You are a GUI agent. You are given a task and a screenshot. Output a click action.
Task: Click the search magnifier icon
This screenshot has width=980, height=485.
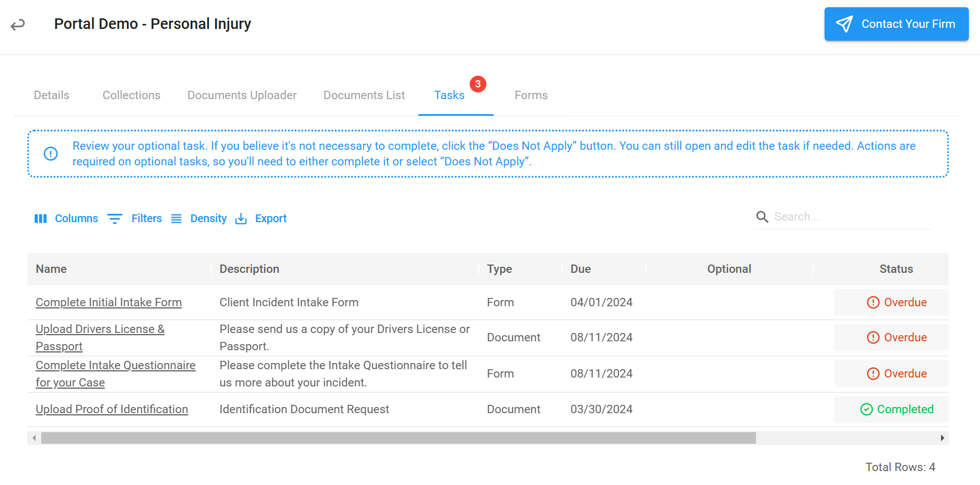(x=762, y=217)
